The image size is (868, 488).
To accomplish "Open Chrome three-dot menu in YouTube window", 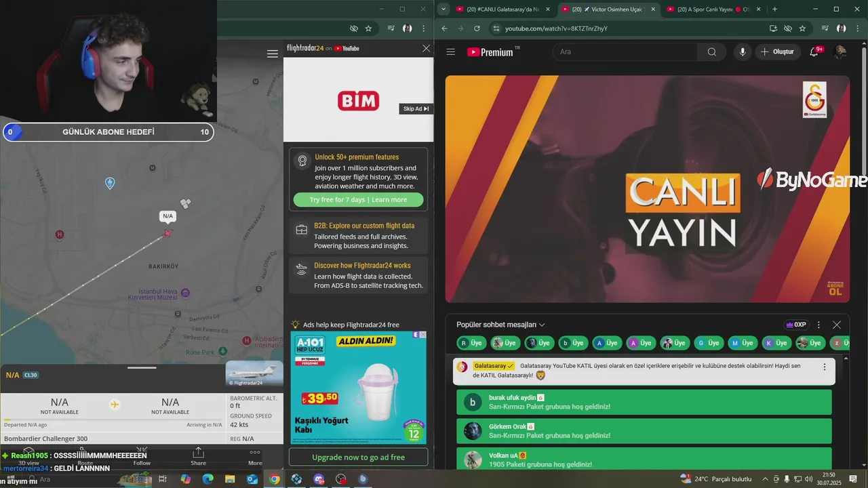I will click(x=859, y=28).
